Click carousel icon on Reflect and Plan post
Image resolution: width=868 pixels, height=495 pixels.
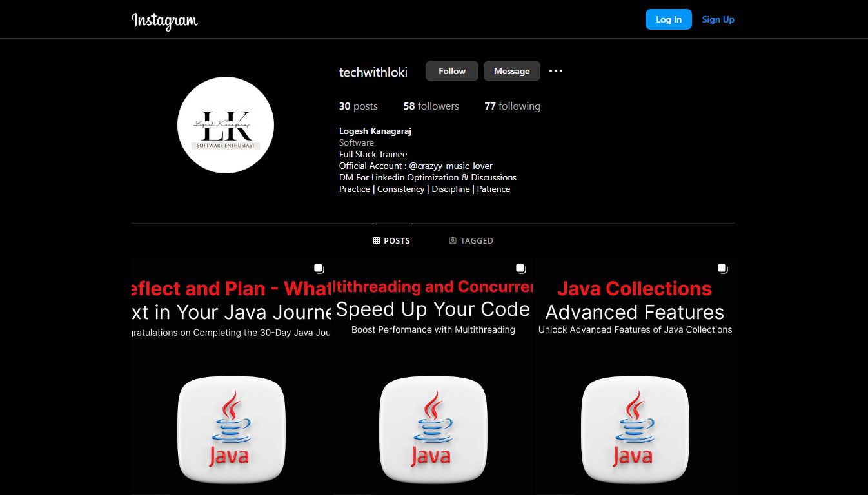click(319, 268)
